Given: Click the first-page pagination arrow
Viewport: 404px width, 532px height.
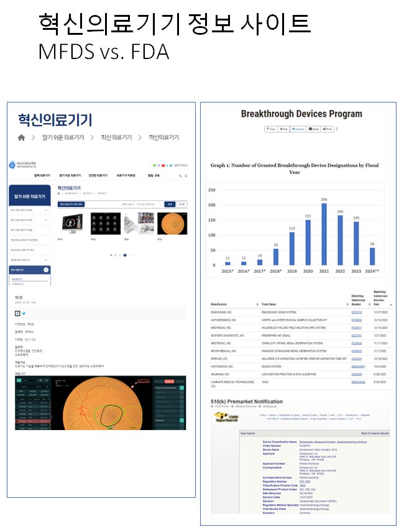Looking at the screenshot, I should coord(111,255).
